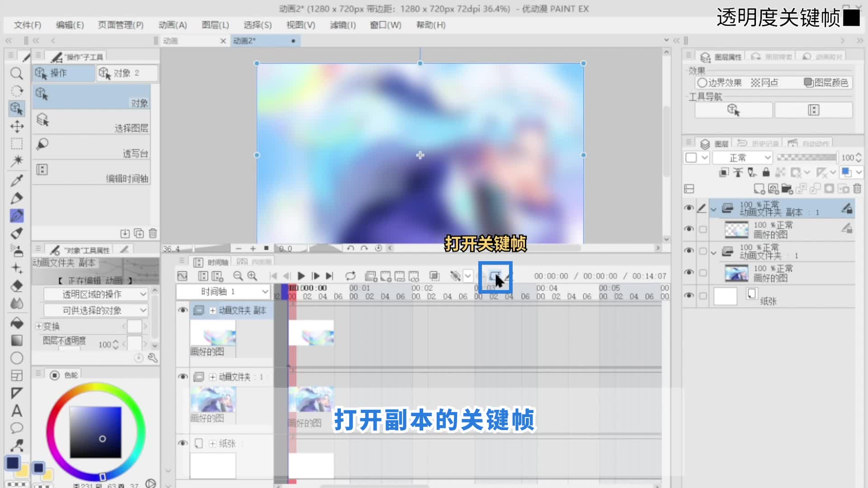This screenshot has width=868, height=488.
Task: Pick a shade in the color square
Action: [x=95, y=432]
